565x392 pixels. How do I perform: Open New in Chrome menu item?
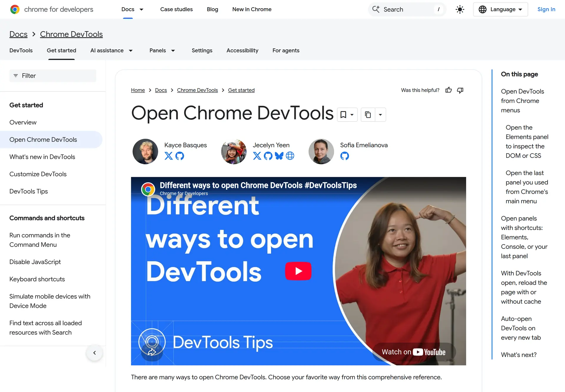click(x=252, y=9)
